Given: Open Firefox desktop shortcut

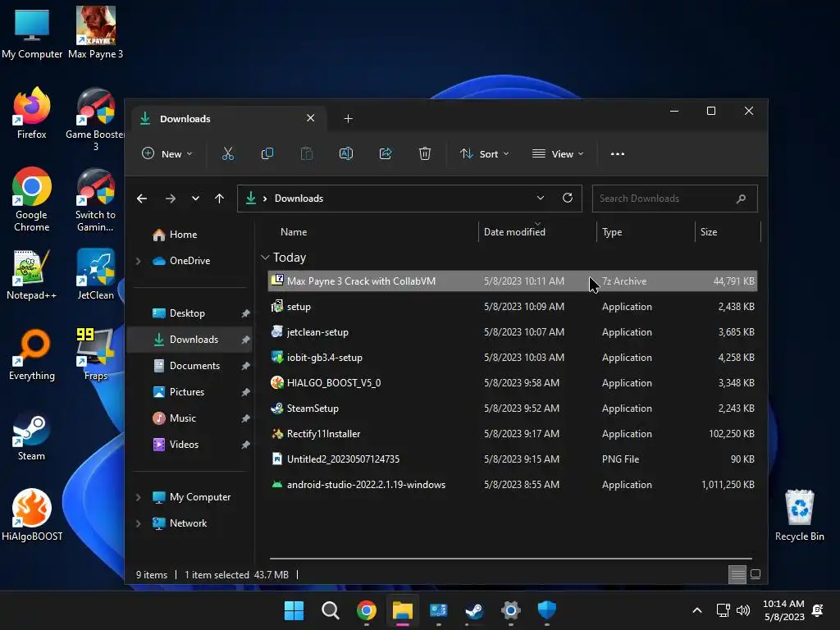Looking at the screenshot, I should (32, 113).
